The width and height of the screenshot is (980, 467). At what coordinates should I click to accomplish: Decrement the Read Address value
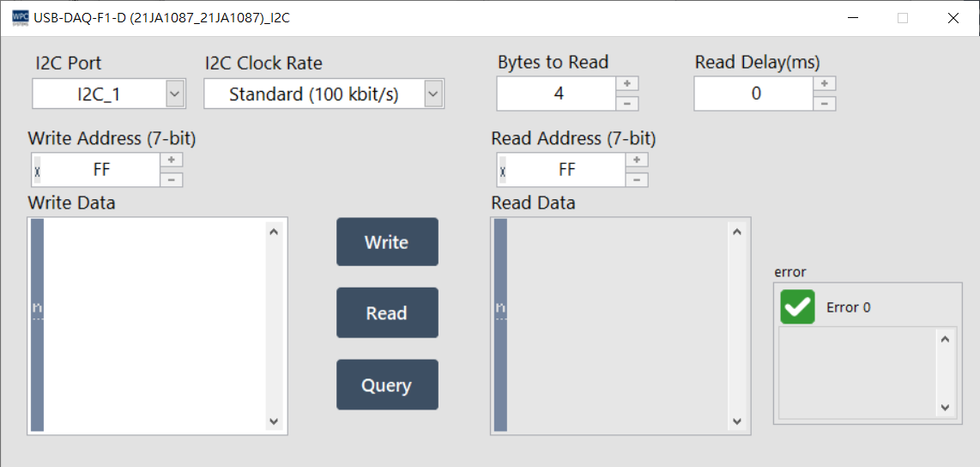click(x=637, y=179)
